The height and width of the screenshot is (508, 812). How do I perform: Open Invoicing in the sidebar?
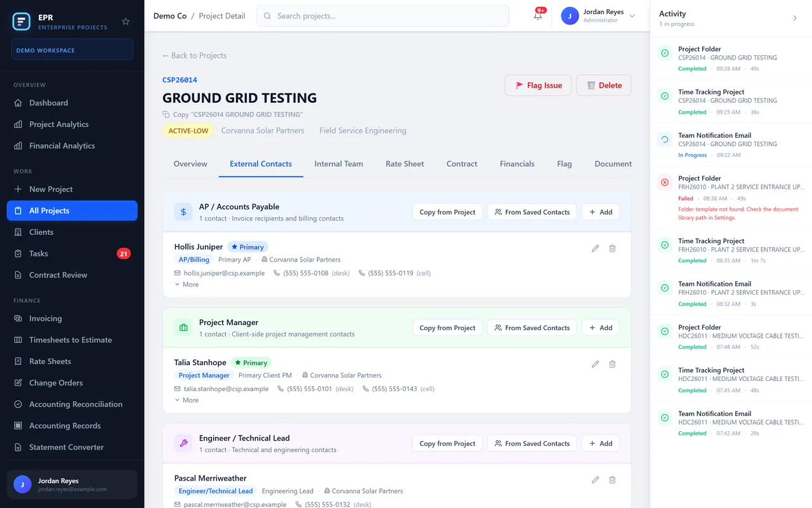point(72,319)
